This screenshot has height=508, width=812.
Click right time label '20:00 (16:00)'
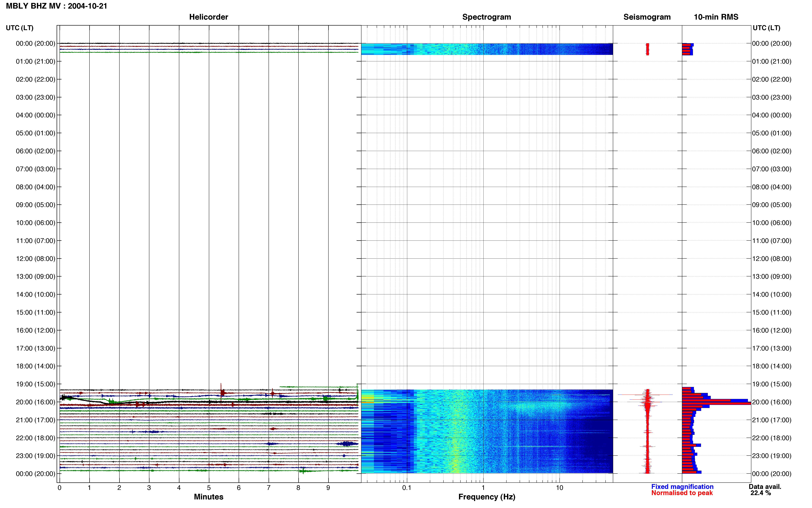pyautogui.click(x=772, y=402)
